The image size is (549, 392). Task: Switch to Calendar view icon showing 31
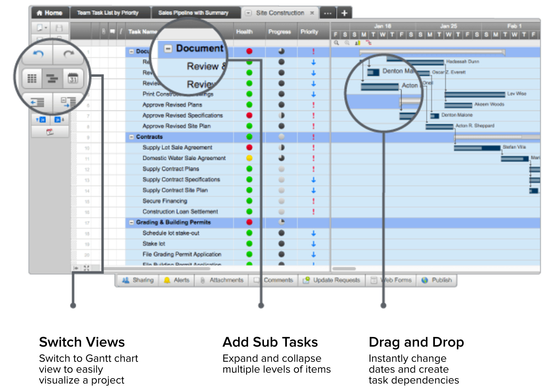pos(73,78)
